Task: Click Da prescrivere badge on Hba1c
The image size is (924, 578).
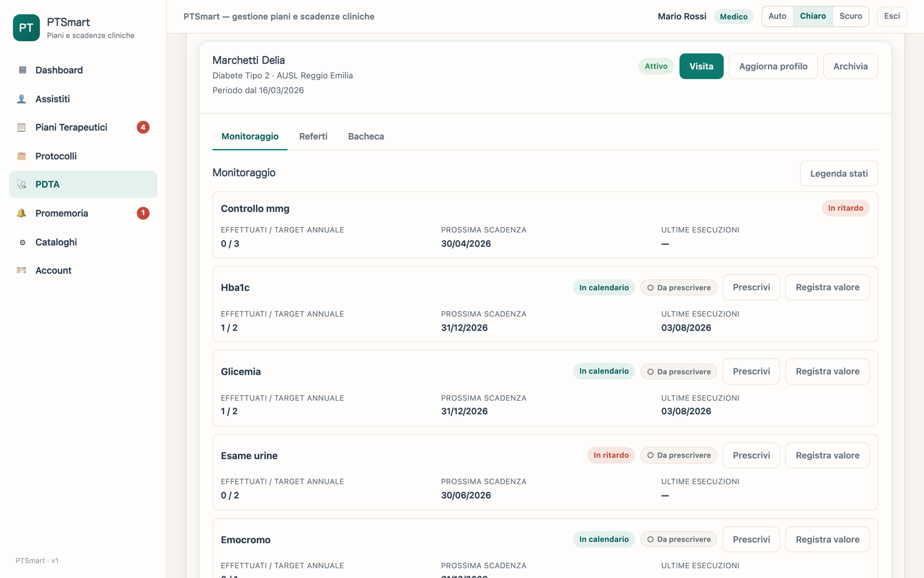Action: [679, 287]
